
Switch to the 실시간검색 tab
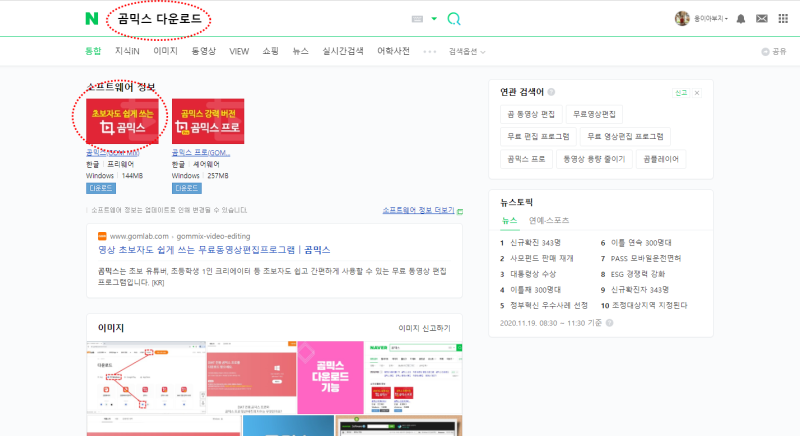pyautogui.click(x=343, y=51)
